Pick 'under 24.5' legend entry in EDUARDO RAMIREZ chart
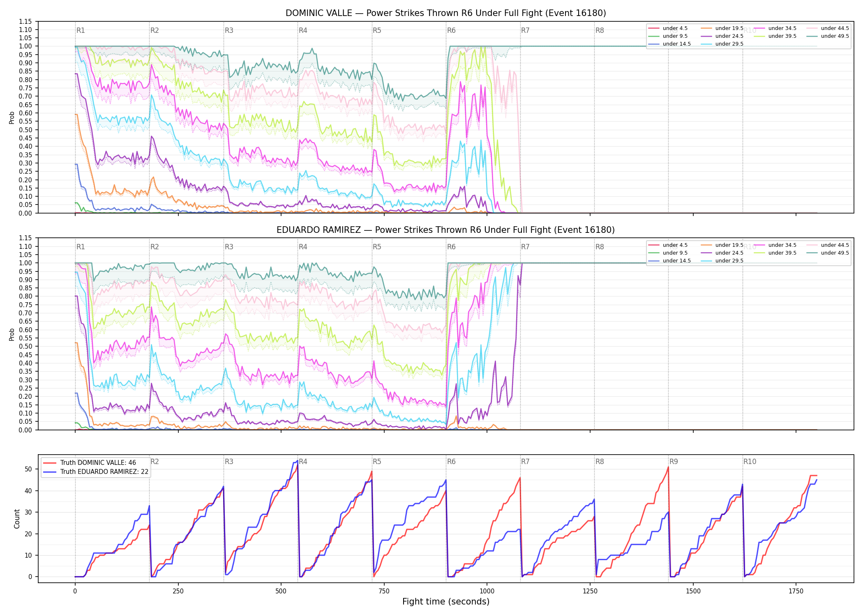 click(x=722, y=253)
